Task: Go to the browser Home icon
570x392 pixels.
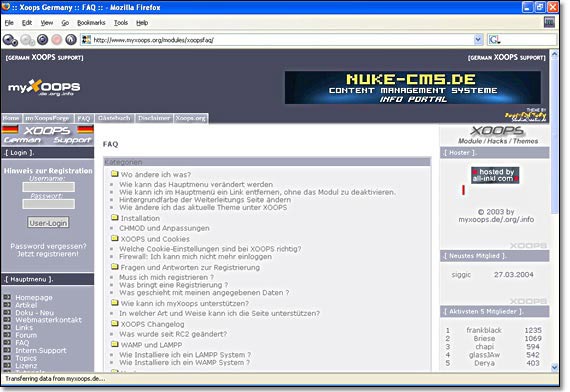Action: tap(71, 39)
